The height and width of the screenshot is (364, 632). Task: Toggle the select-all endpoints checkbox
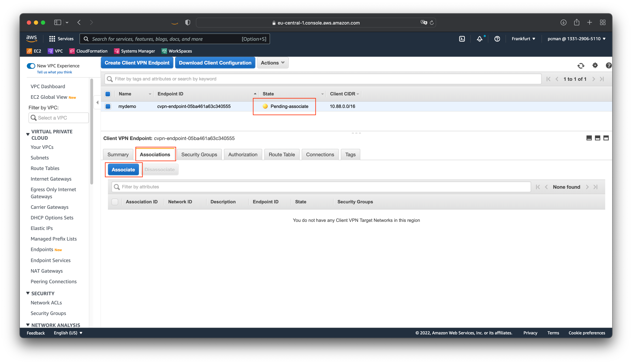(x=108, y=94)
